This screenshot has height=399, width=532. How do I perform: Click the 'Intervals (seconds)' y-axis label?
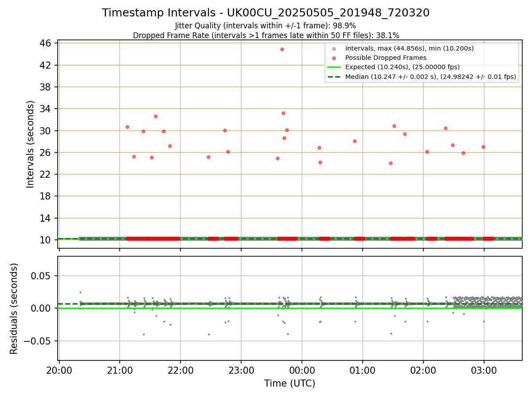(31, 144)
